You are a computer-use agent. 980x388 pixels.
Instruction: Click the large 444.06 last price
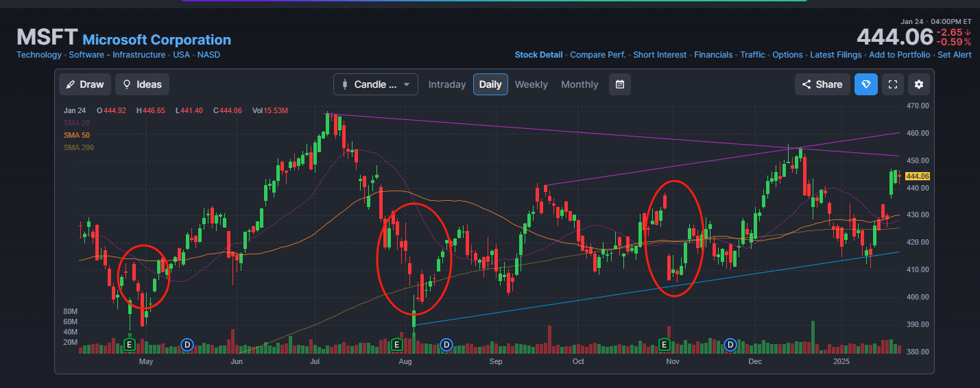(x=895, y=37)
